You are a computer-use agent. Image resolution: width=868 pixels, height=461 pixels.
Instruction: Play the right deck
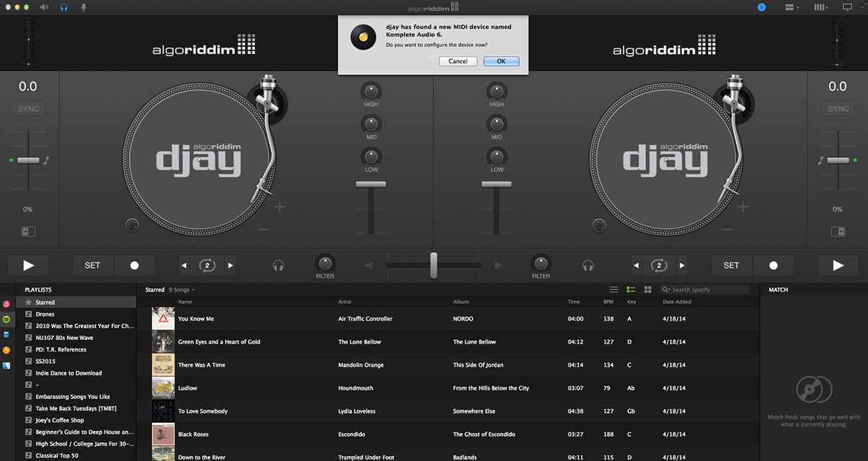pyautogui.click(x=838, y=265)
